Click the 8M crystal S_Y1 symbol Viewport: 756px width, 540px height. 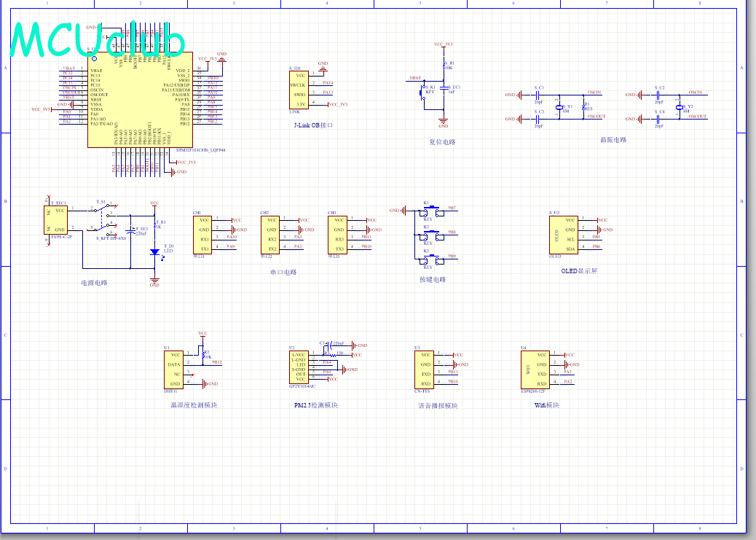point(559,107)
